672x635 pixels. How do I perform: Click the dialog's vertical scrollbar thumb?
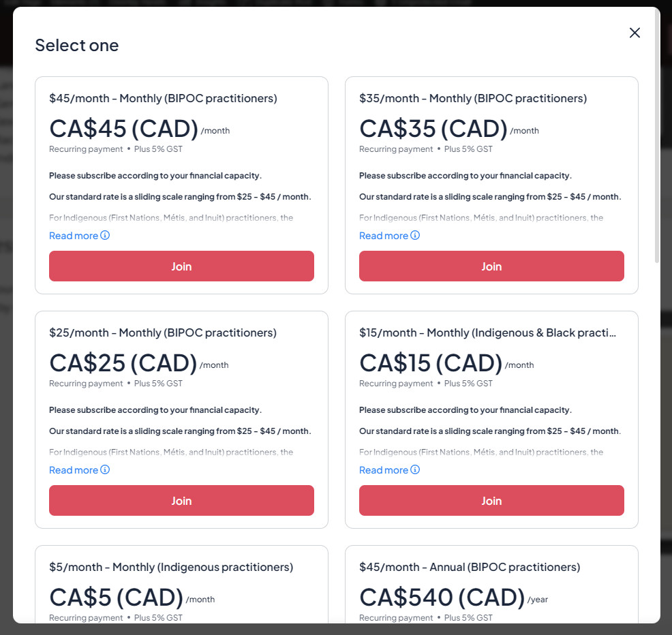pyautogui.click(x=657, y=136)
